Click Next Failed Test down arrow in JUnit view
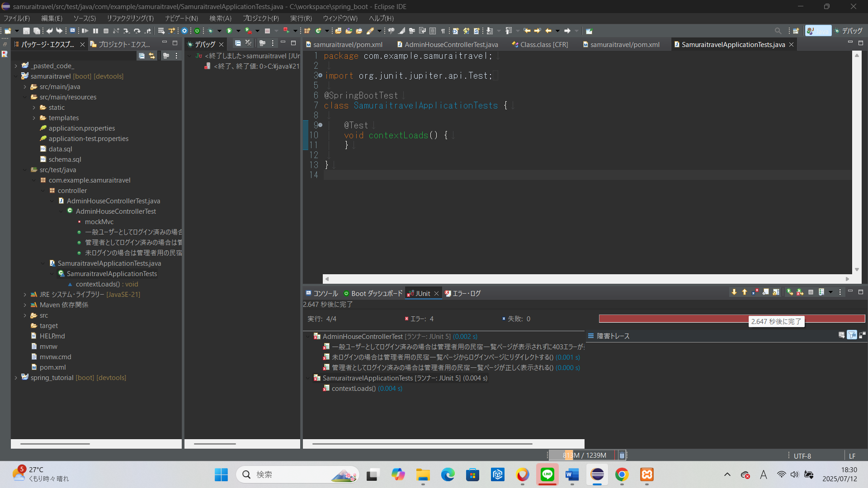 pyautogui.click(x=734, y=292)
